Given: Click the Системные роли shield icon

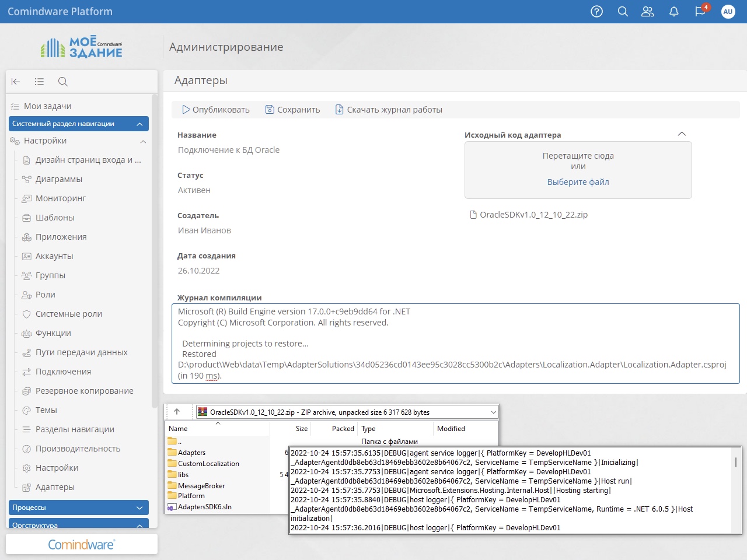Looking at the screenshot, I should 26,314.
